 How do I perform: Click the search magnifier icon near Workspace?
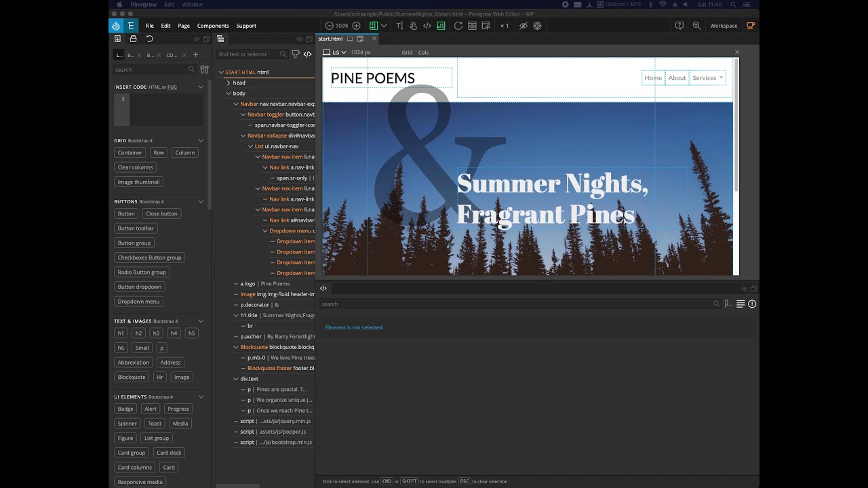click(x=696, y=26)
